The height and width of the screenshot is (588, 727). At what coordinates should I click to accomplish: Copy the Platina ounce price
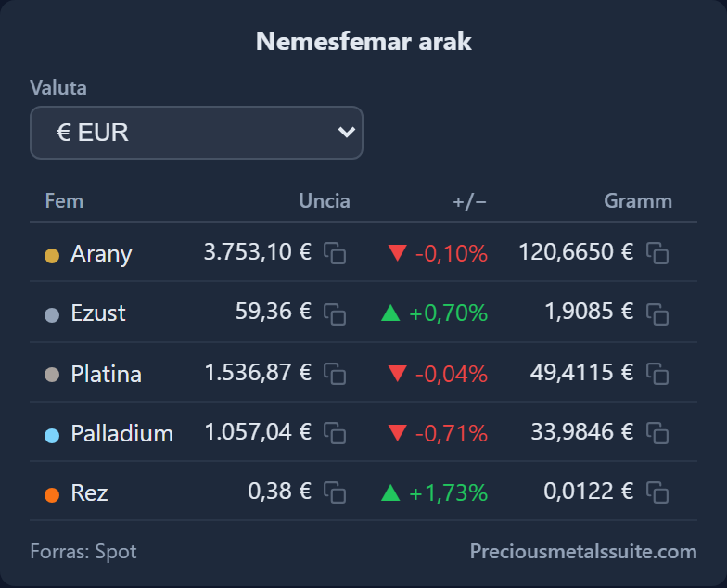[x=335, y=374]
